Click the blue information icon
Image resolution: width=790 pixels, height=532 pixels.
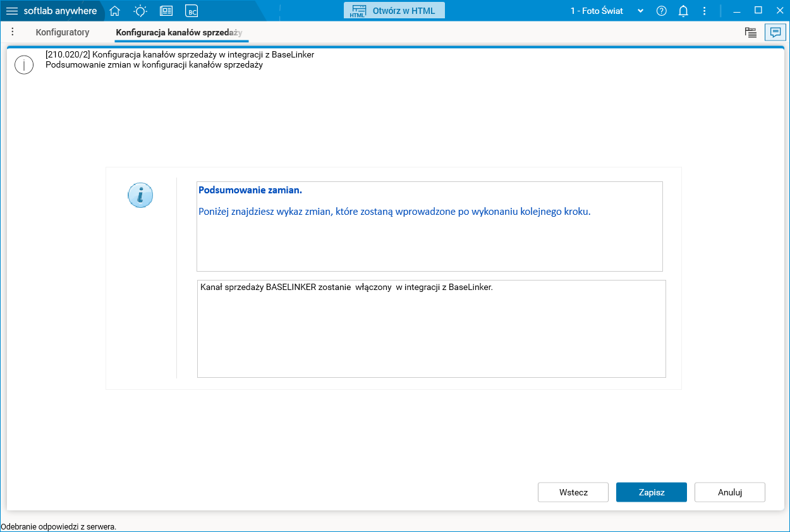[140, 195]
